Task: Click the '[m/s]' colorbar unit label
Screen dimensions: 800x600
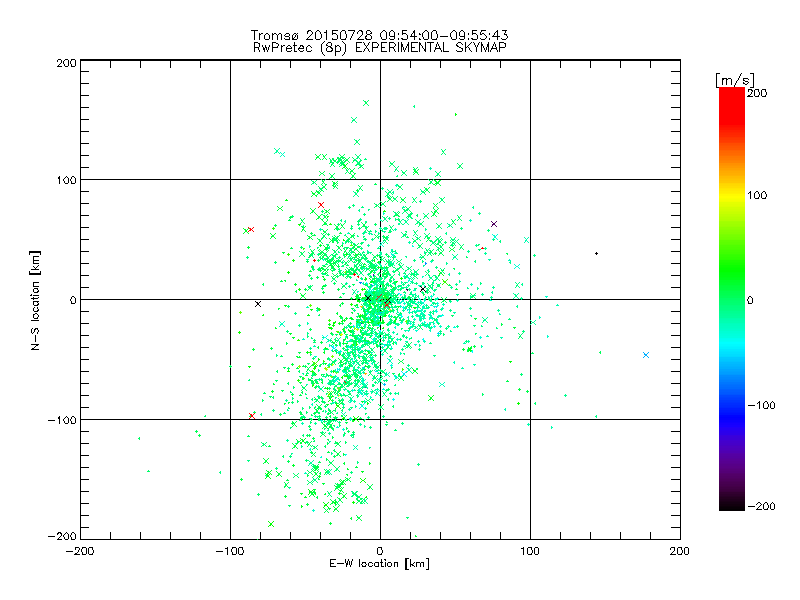Action: click(735, 80)
